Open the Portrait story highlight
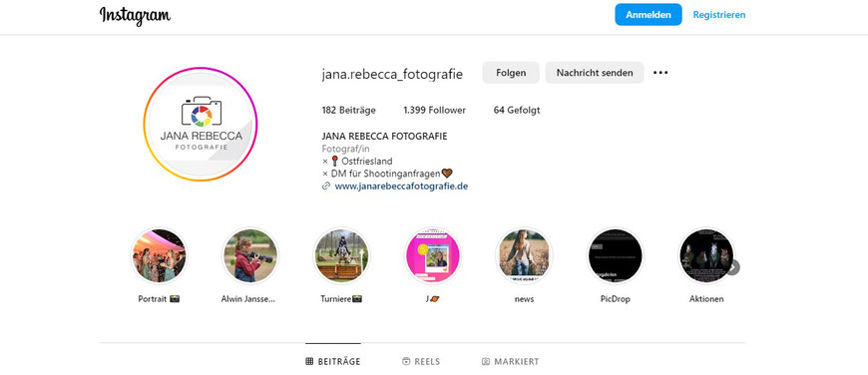 [x=159, y=256]
